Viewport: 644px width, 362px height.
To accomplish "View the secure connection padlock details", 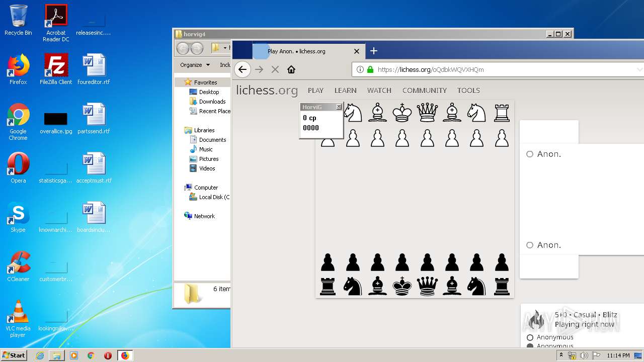I will pos(370,69).
